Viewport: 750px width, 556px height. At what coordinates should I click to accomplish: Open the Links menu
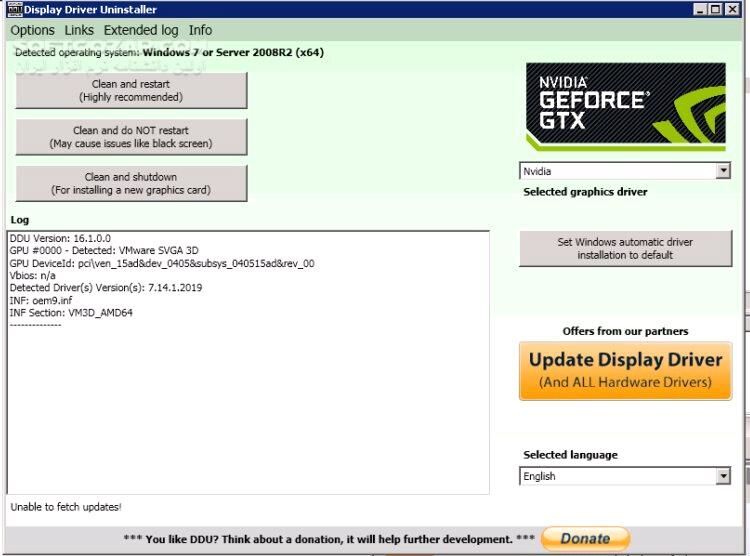point(79,30)
